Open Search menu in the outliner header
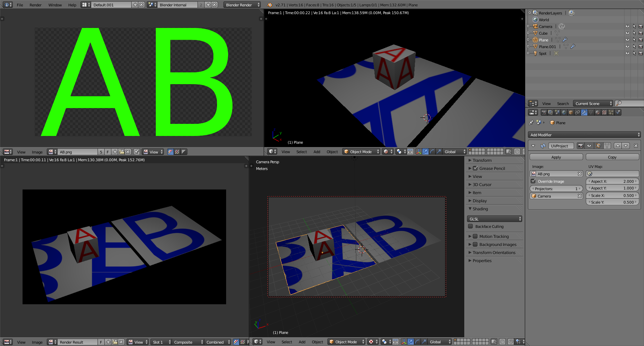The image size is (644, 346). pos(563,103)
